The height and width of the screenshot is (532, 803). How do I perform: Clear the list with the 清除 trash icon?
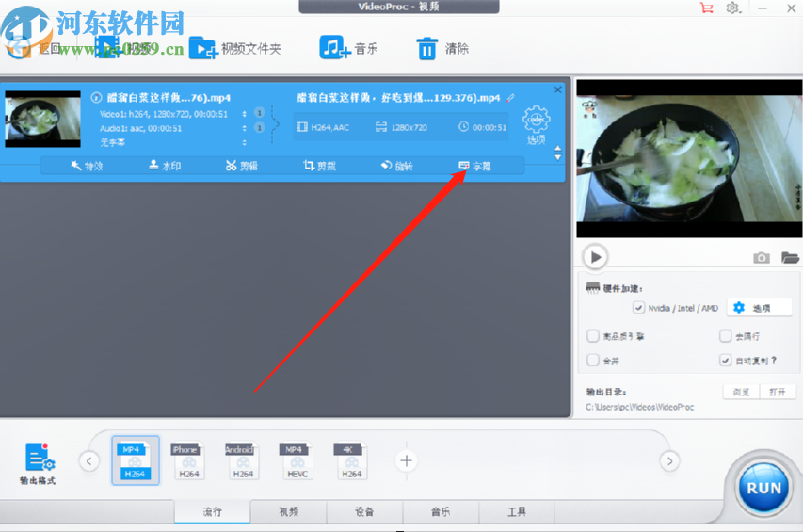426,49
